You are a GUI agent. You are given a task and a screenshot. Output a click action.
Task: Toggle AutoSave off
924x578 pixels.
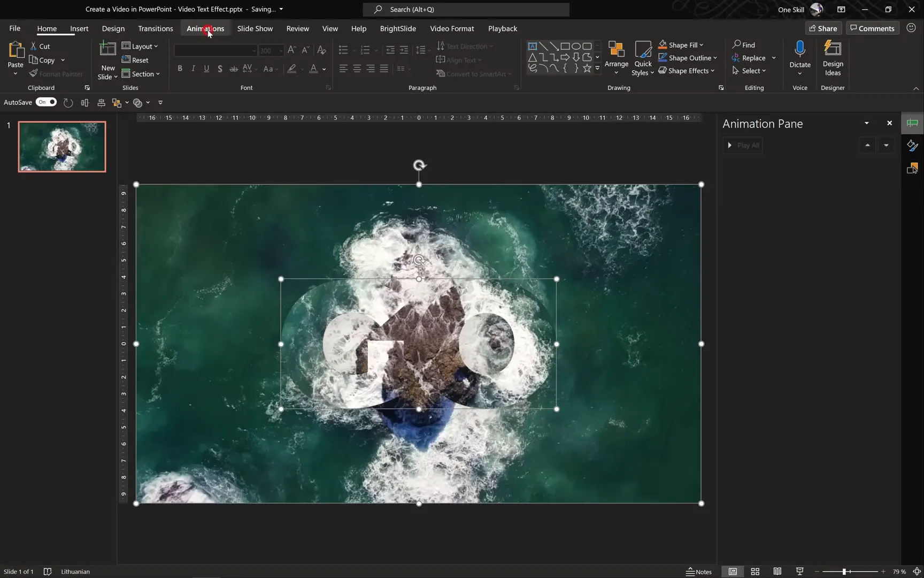click(46, 102)
